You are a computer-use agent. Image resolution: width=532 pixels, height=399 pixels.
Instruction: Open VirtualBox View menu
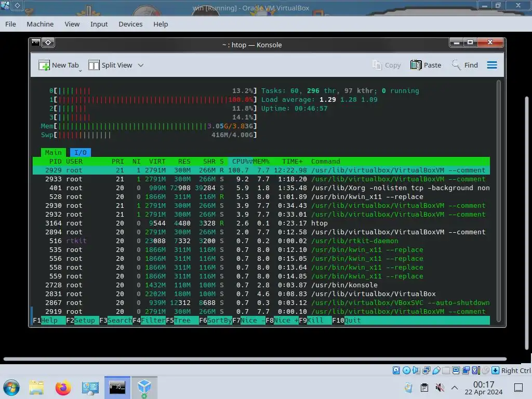(72, 24)
